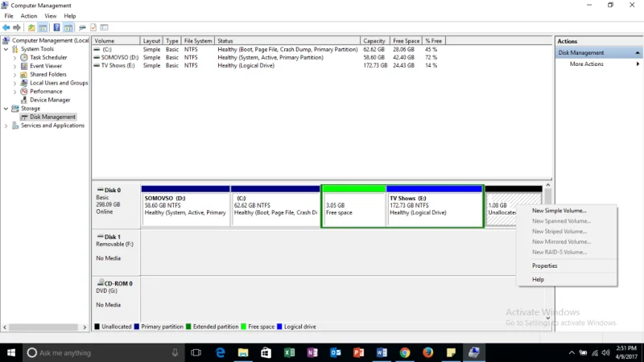Click the Forward arrow toolbar icon
This screenshot has width=644, height=362.
[x=17, y=27]
